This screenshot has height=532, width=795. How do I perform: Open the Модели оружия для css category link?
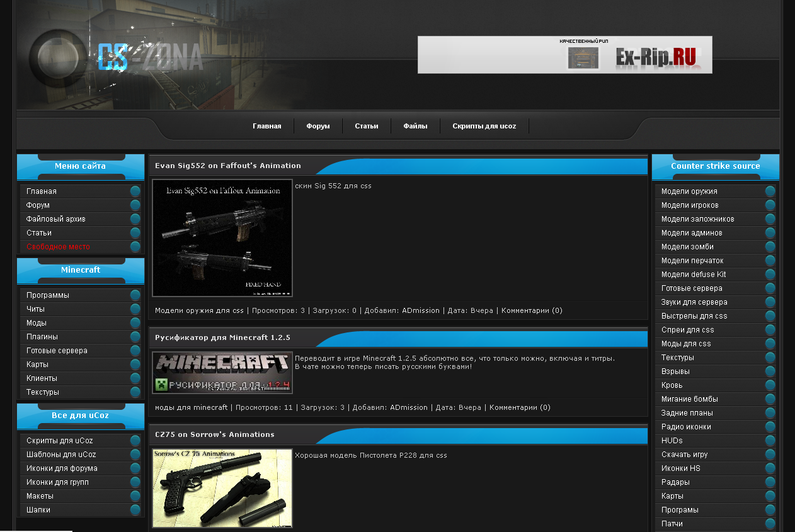click(x=199, y=310)
